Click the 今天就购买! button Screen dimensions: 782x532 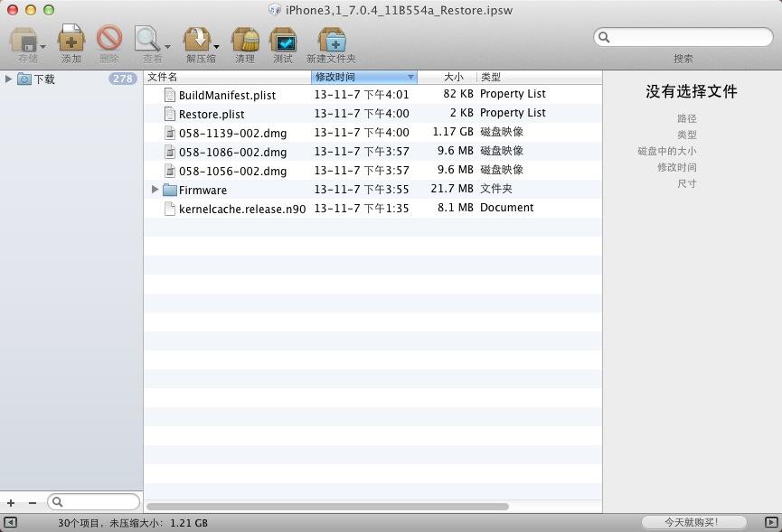pos(693,522)
